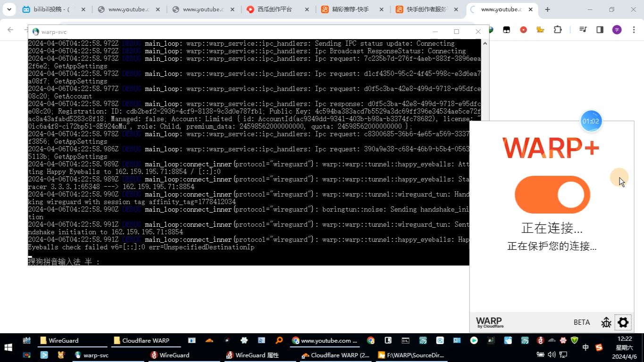Open the volume speaker tray icon
Viewport: 644px width, 362px height.
(x=552, y=354)
